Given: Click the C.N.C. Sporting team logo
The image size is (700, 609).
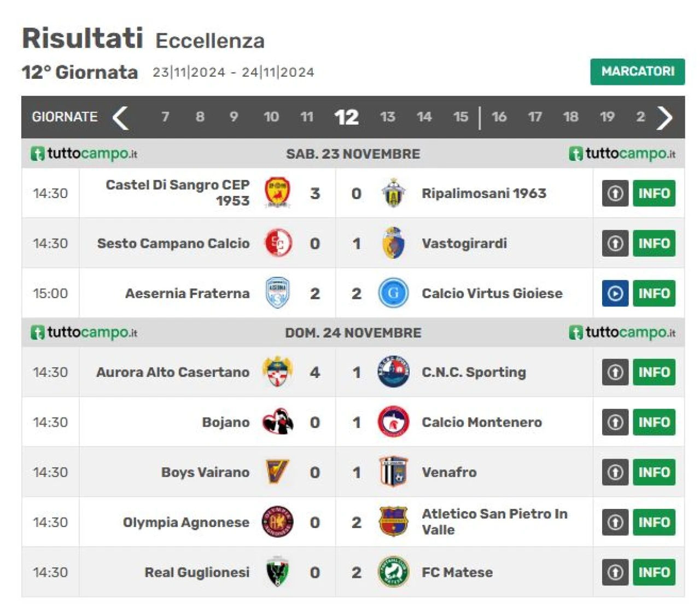Looking at the screenshot, I should [393, 372].
